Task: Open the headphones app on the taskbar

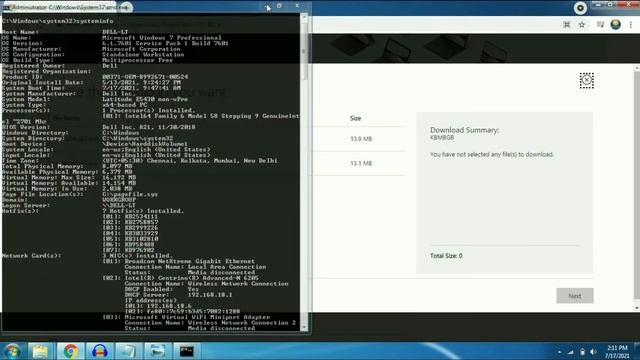Action: click(x=100, y=351)
